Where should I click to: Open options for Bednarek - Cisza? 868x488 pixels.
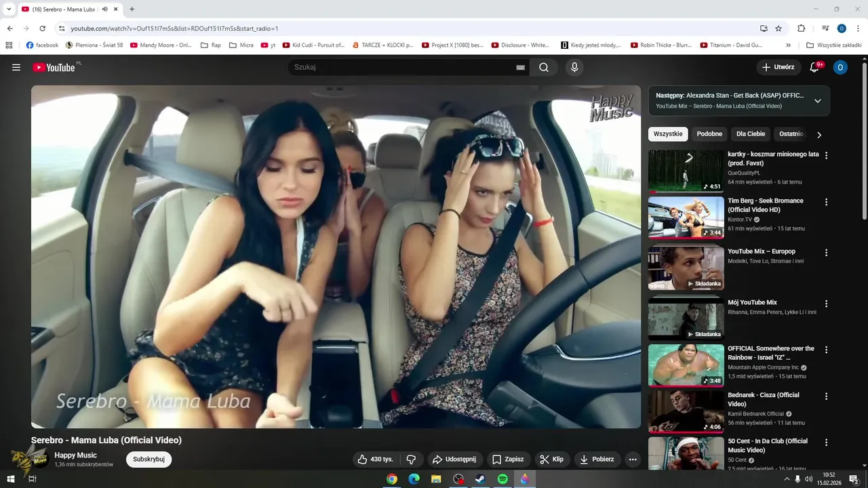[x=826, y=396]
